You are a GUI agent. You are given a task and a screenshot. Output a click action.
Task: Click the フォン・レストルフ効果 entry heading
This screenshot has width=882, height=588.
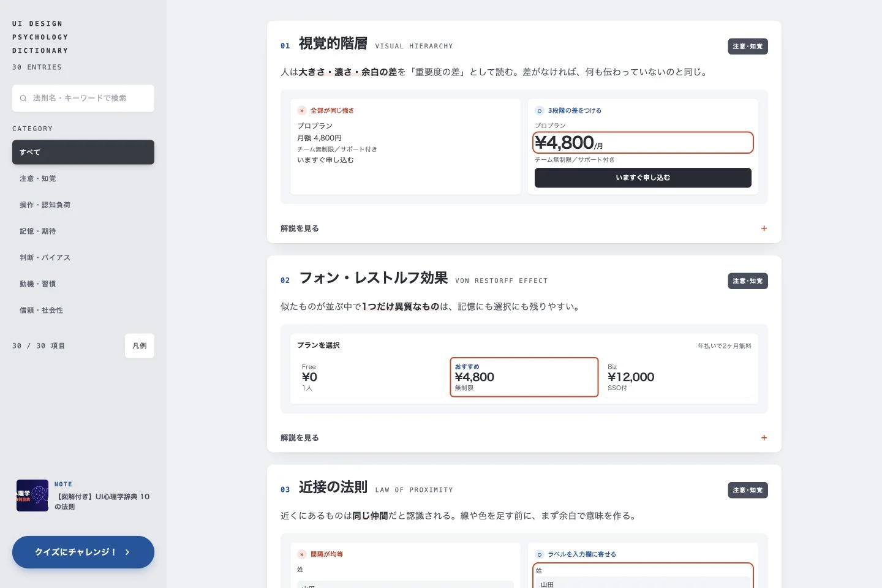pyautogui.click(x=374, y=278)
